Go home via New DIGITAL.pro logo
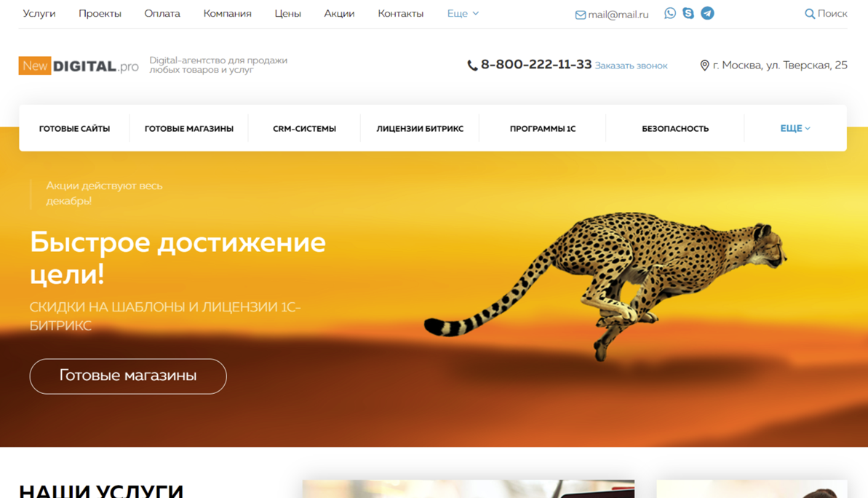The width and height of the screenshot is (868, 498). [79, 66]
